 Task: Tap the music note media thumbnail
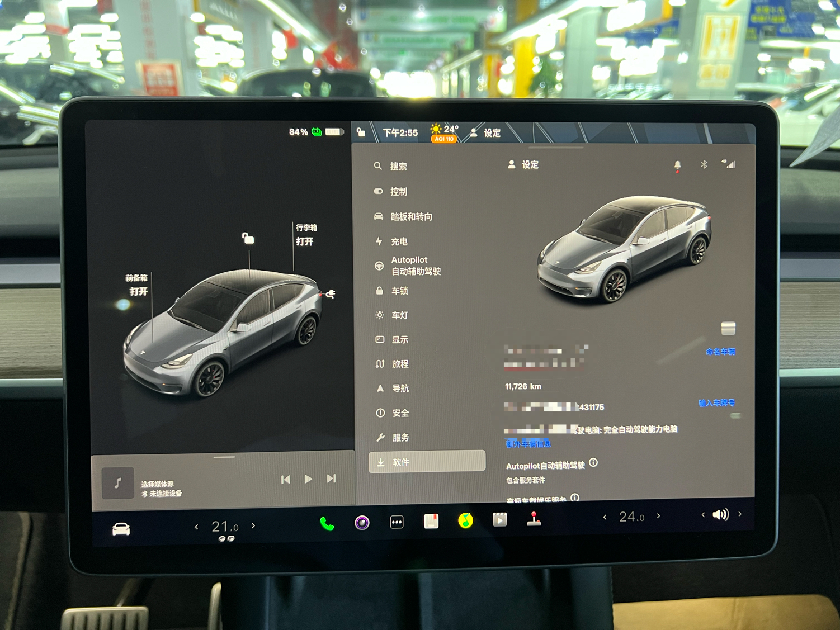tap(118, 483)
